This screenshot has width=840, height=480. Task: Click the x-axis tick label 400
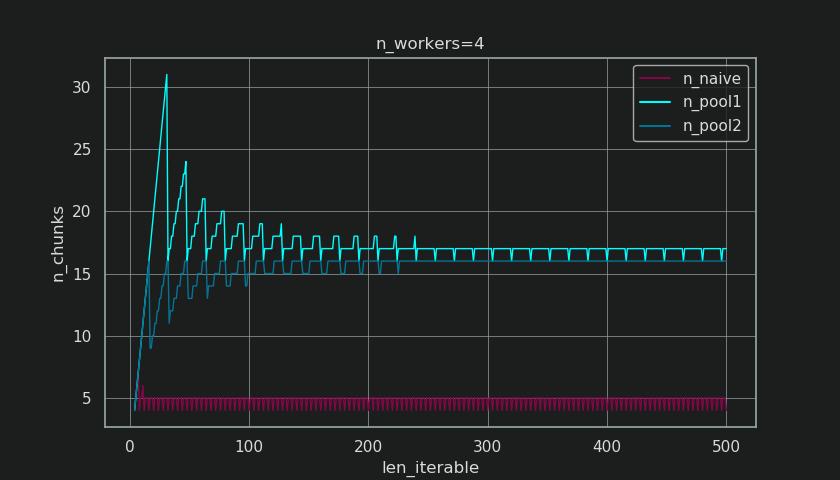tap(606, 446)
